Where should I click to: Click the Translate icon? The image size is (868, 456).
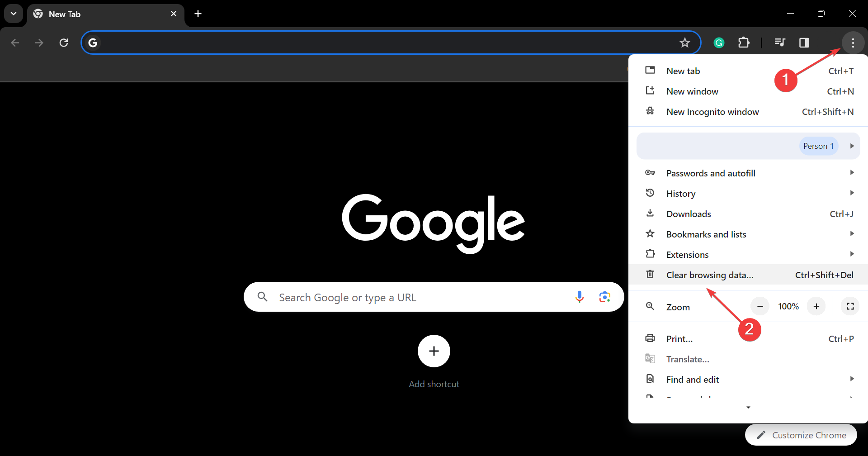pos(650,358)
